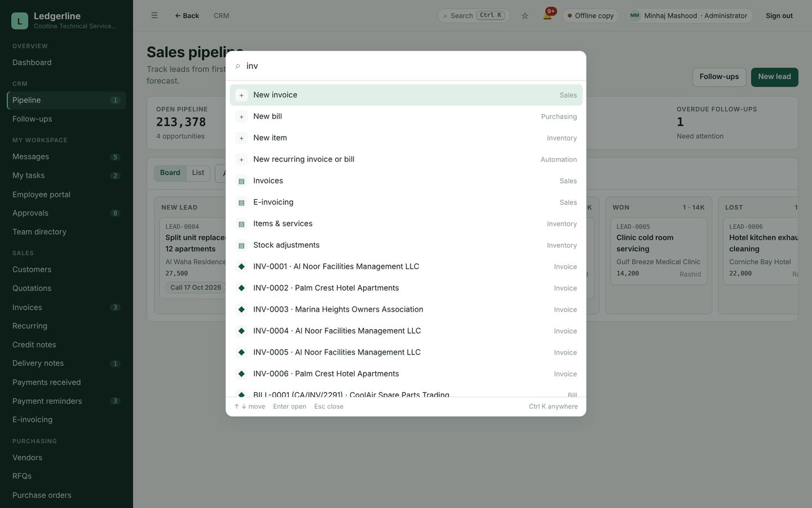
Task: Click the Back button
Action: point(187,16)
